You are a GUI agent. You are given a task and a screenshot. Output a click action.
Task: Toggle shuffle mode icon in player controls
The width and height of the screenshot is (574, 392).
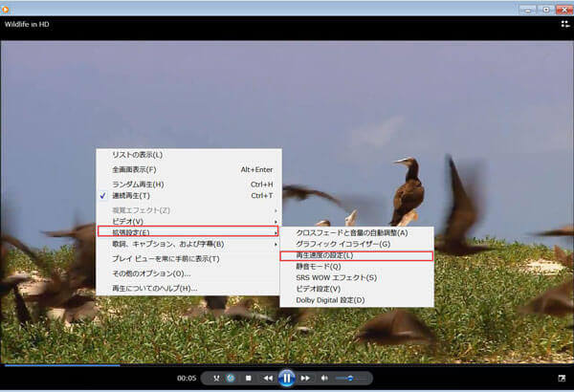[x=216, y=378]
